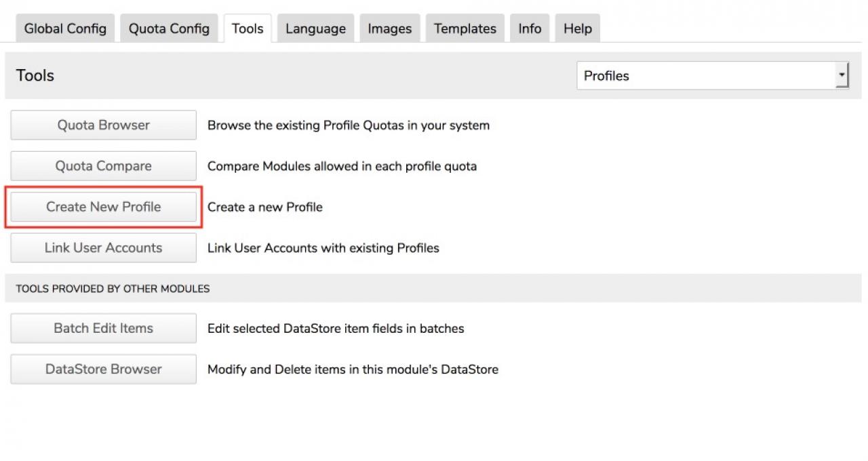Switch to the Templates tab
The width and height of the screenshot is (868, 461).
pos(465,28)
